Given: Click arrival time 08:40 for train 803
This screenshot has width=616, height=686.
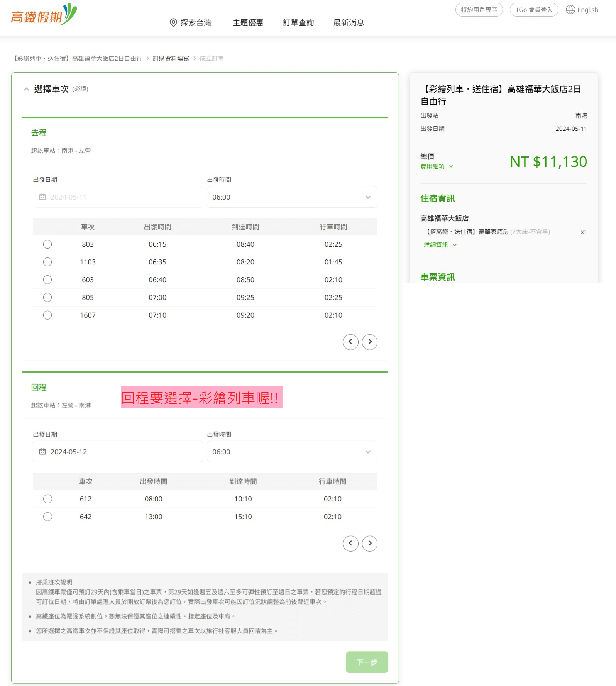Looking at the screenshot, I should pyautogui.click(x=245, y=244).
